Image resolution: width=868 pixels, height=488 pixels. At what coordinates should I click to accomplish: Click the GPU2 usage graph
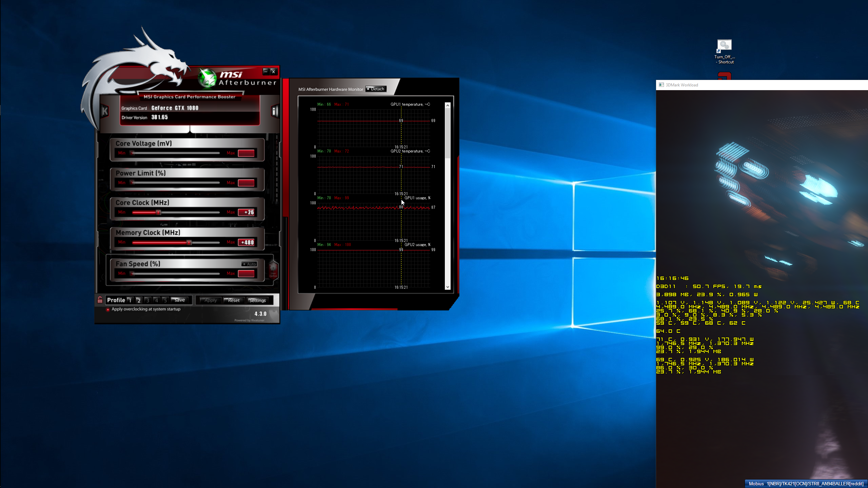pos(374,268)
